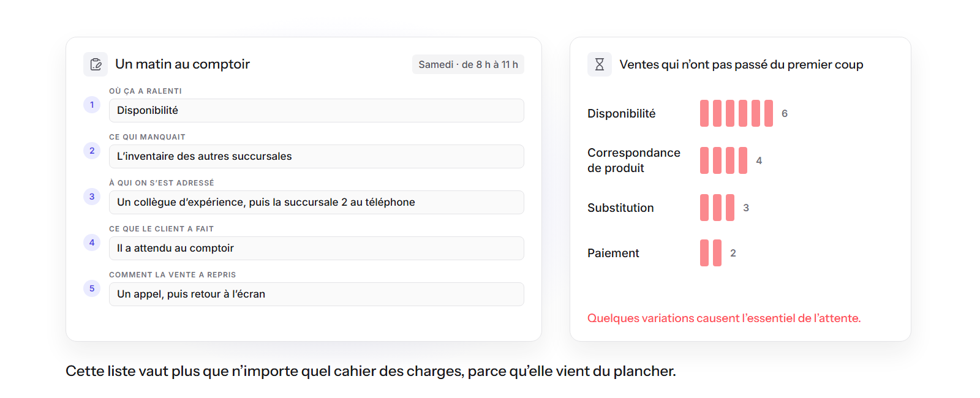Click the Paiement bars
980x398 pixels.
click(x=710, y=253)
